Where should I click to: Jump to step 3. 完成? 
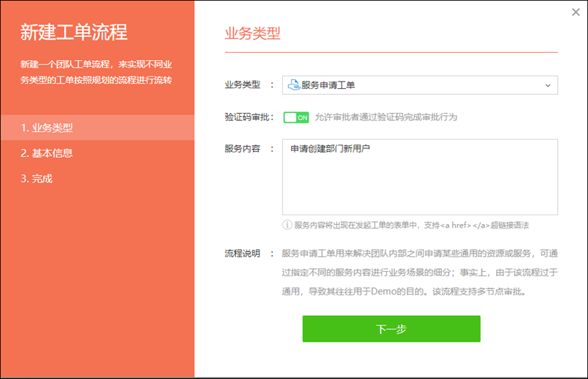click(x=37, y=178)
